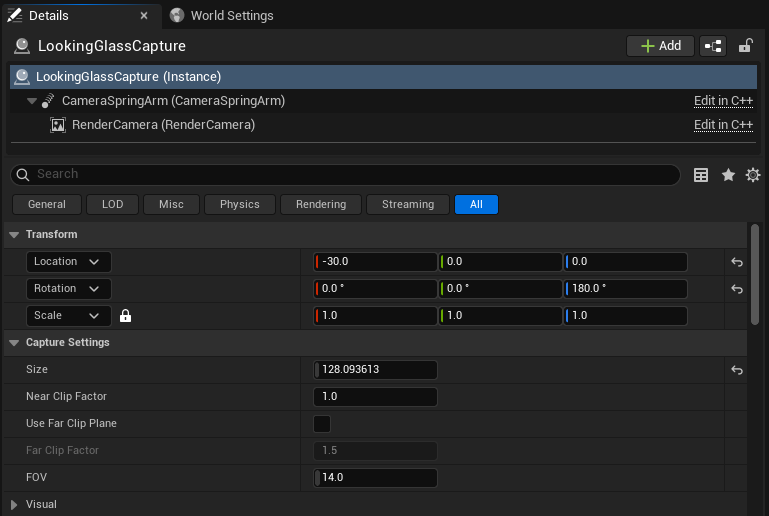769x516 pixels.
Task: Click the Blueprint/Add Script hierarchy icon
Action: 713,46
